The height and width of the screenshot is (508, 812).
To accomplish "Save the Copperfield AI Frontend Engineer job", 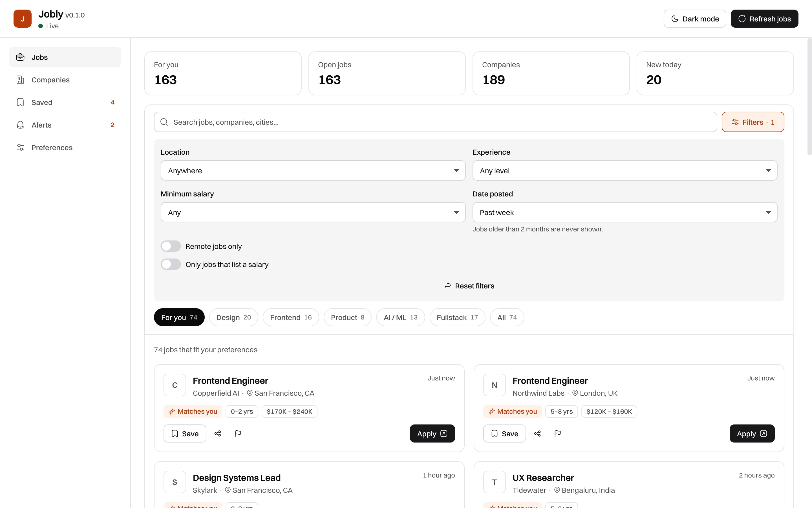I will pos(185,433).
